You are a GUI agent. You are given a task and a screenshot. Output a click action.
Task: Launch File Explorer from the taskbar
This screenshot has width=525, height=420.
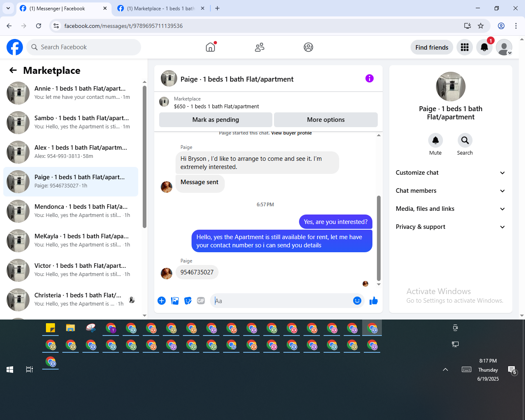click(71, 328)
